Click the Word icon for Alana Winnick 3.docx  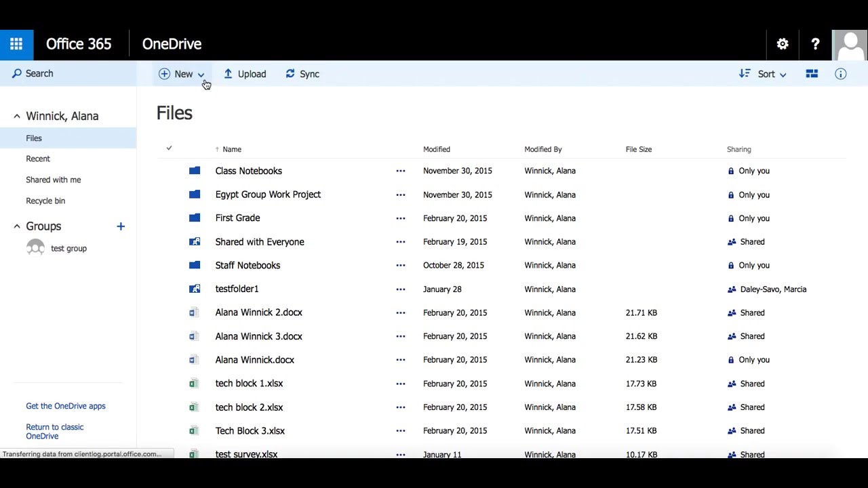[x=194, y=336]
